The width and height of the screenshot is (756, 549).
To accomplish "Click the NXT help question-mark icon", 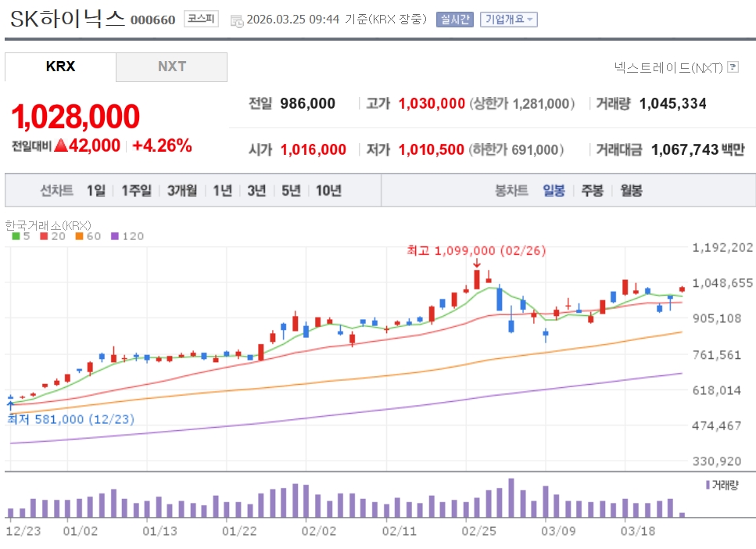I will point(733,68).
